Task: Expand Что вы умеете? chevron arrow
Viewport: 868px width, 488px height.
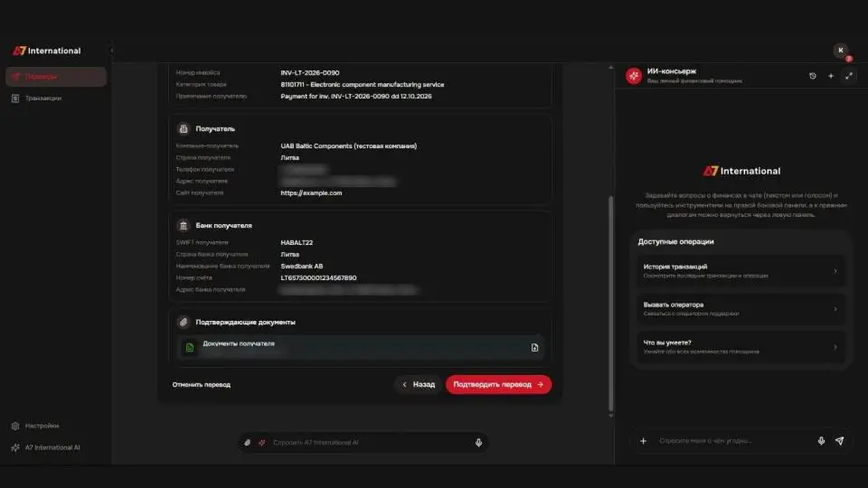Action: pyautogui.click(x=835, y=347)
